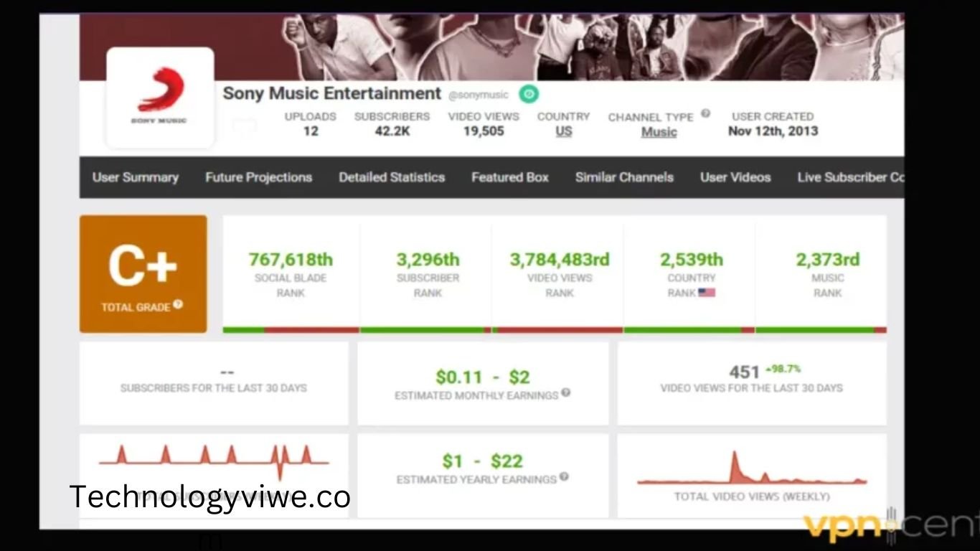The image size is (980, 551).
Task: Click the weekly subscribers sparkline chart
Action: 214,461
